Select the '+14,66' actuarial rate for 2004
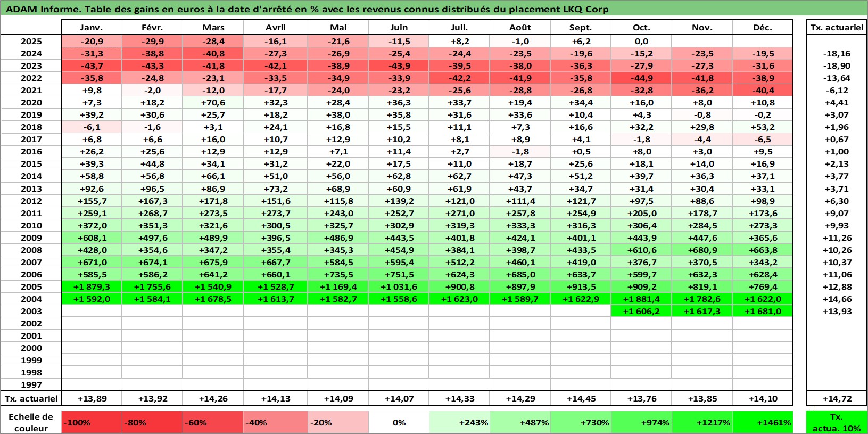868x434 pixels. coord(837,299)
